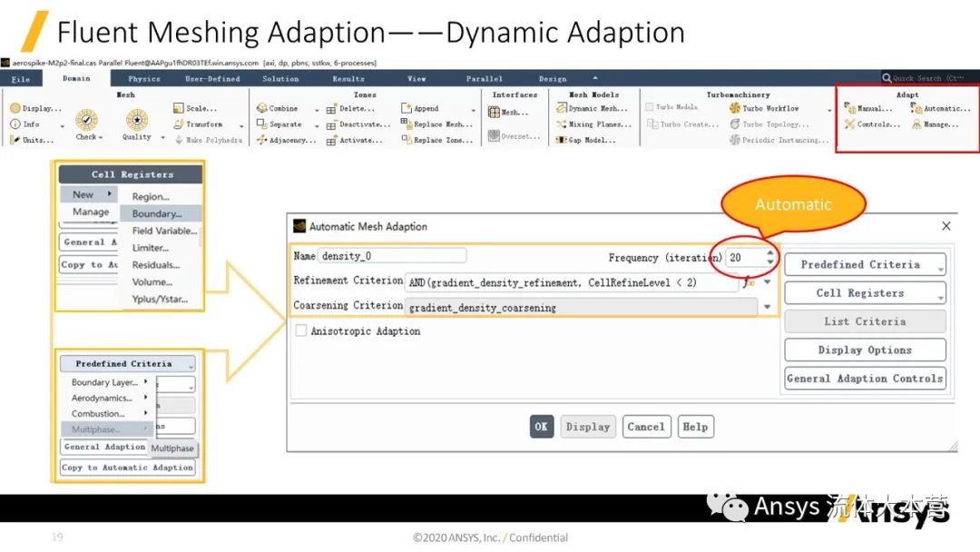Open Dynamic Mesh settings

click(592, 108)
